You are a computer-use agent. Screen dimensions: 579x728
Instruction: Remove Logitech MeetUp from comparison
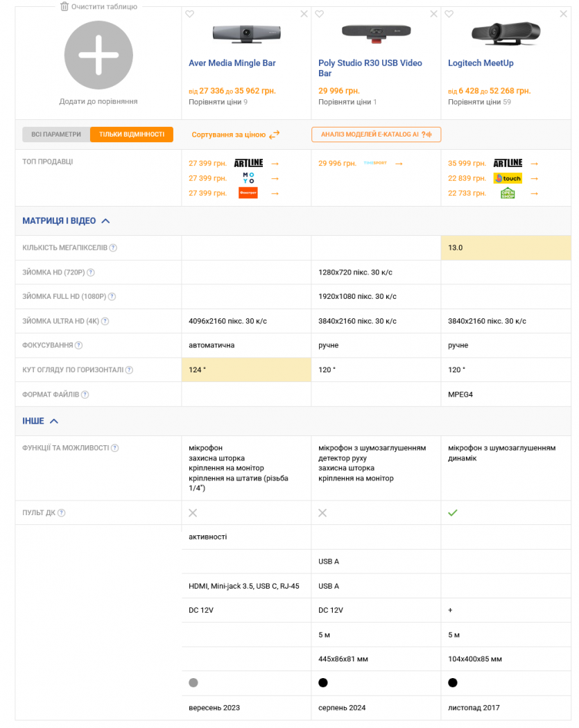coord(563,14)
